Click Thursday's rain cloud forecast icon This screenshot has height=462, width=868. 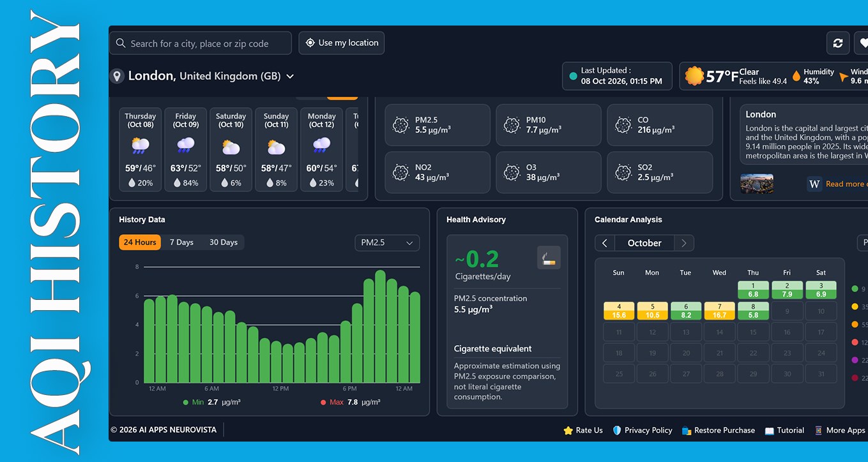(141, 146)
